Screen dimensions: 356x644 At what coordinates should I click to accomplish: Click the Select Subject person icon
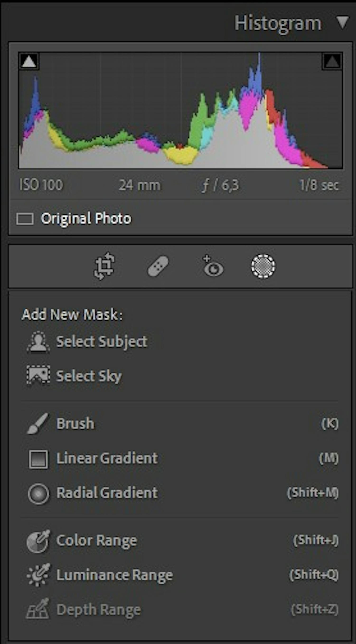point(38,342)
